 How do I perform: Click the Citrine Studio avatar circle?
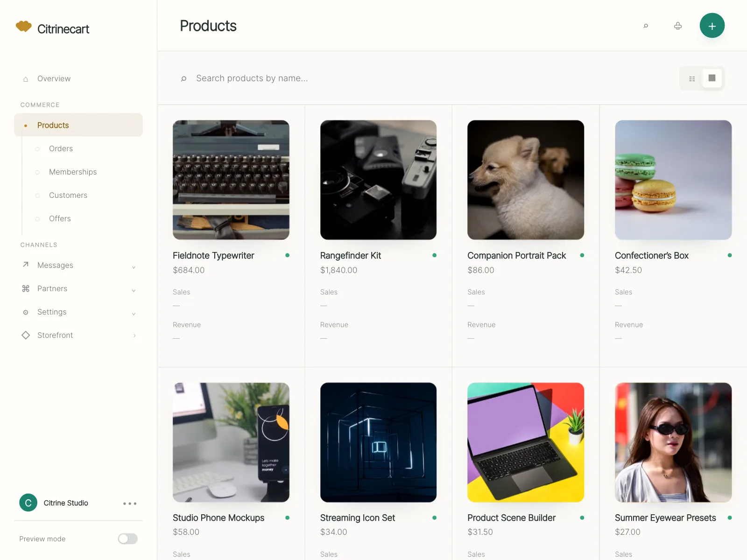tap(28, 503)
